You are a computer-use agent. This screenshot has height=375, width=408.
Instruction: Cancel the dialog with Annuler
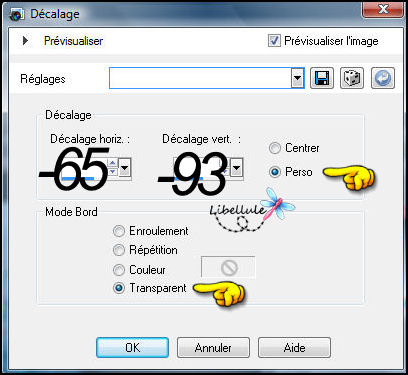[213, 347]
